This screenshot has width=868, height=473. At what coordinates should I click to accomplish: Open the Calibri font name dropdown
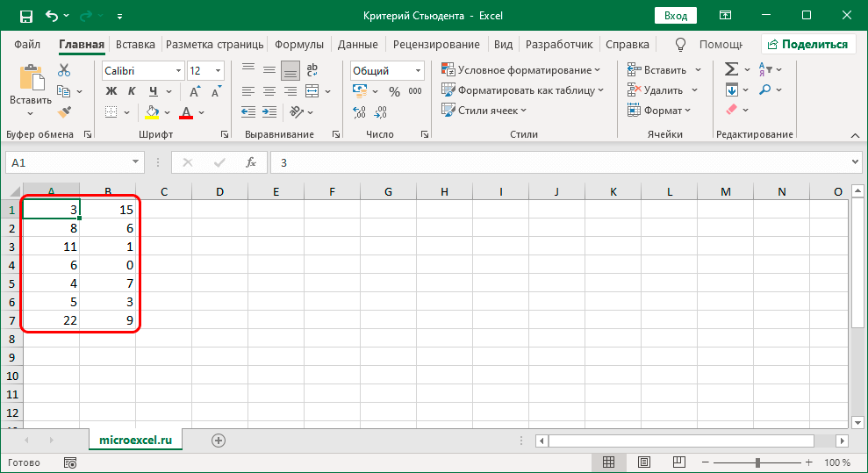point(178,71)
